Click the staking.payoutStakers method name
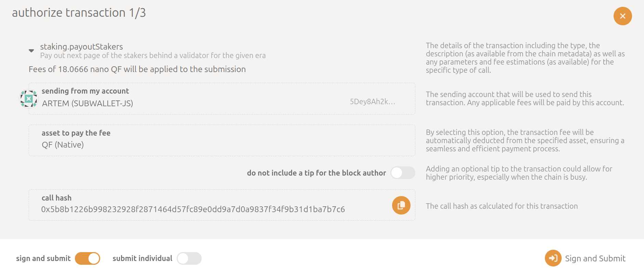This screenshot has height=275, width=644. (x=81, y=46)
